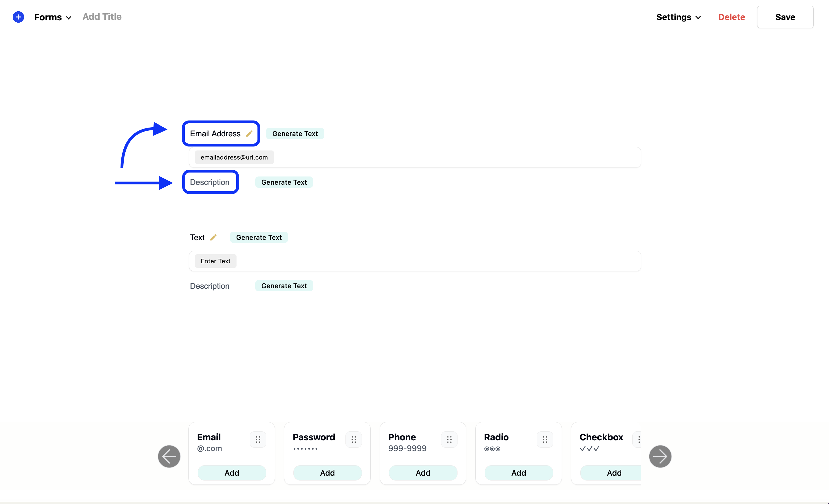
Task: Add a Radio field
Action: pyautogui.click(x=518, y=473)
